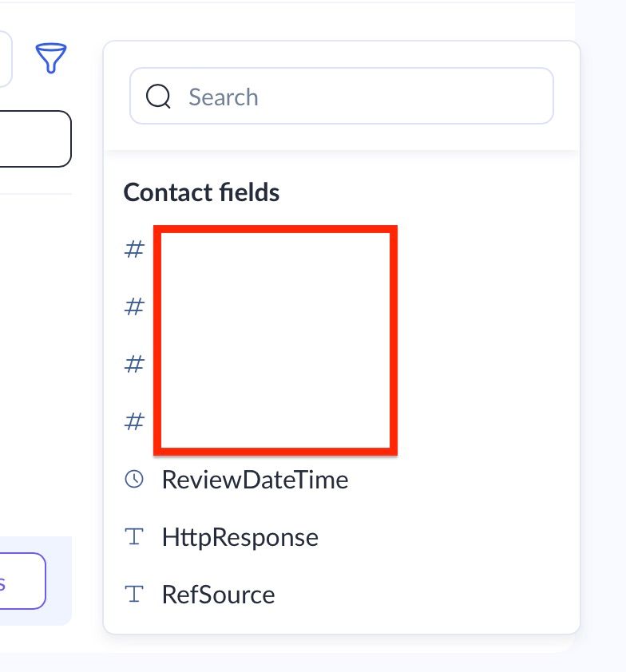Select the first redacted number contact field
Viewport: 626px width, 672px height.
pyautogui.click(x=275, y=250)
